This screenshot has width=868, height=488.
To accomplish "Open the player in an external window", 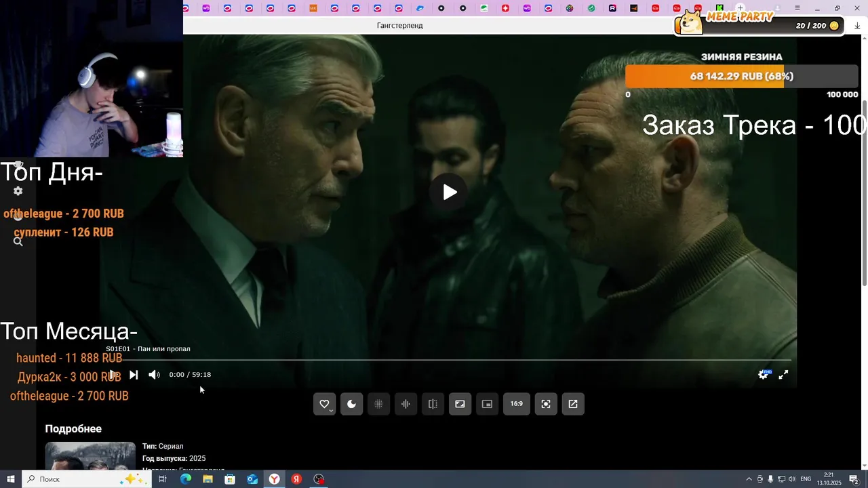I will click(573, 404).
